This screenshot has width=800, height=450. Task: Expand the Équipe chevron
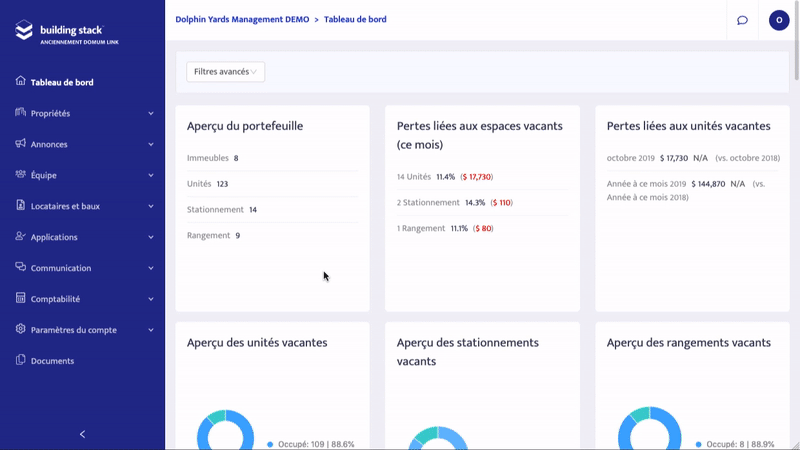pos(151,176)
